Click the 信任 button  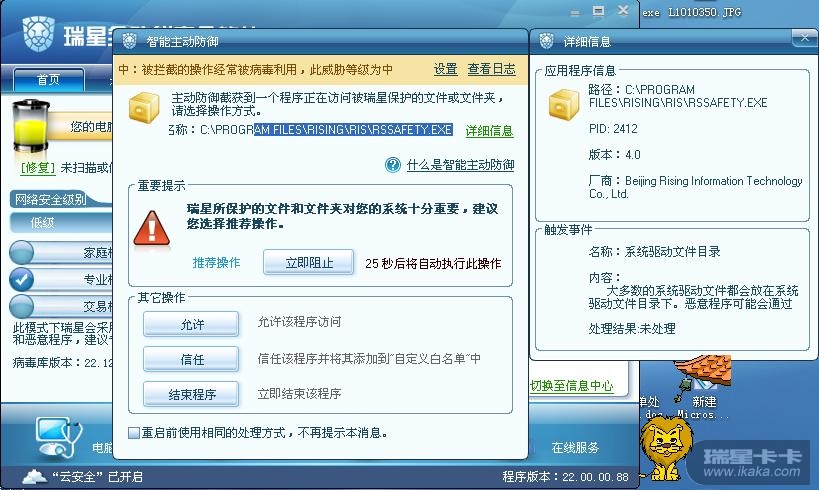coord(191,359)
